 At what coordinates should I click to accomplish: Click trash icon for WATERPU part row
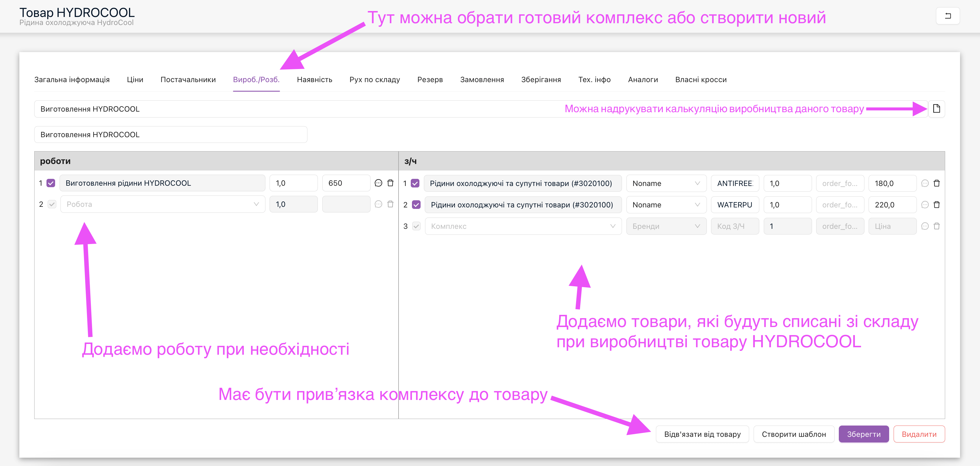coord(937,205)
